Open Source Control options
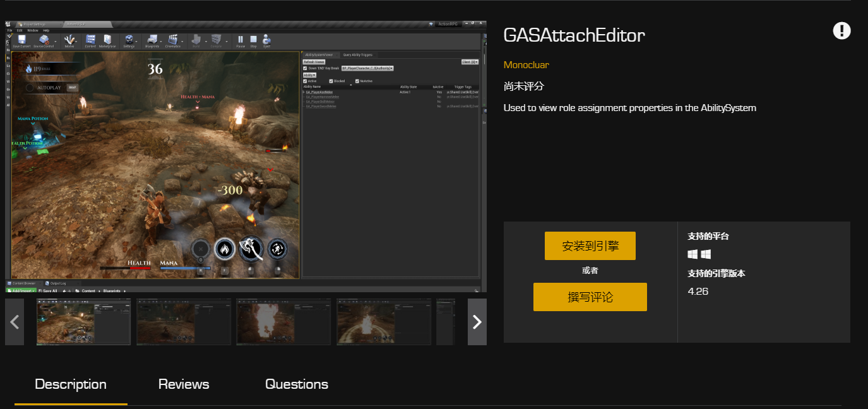Screen dimensions: 868x409 [44, 40]
